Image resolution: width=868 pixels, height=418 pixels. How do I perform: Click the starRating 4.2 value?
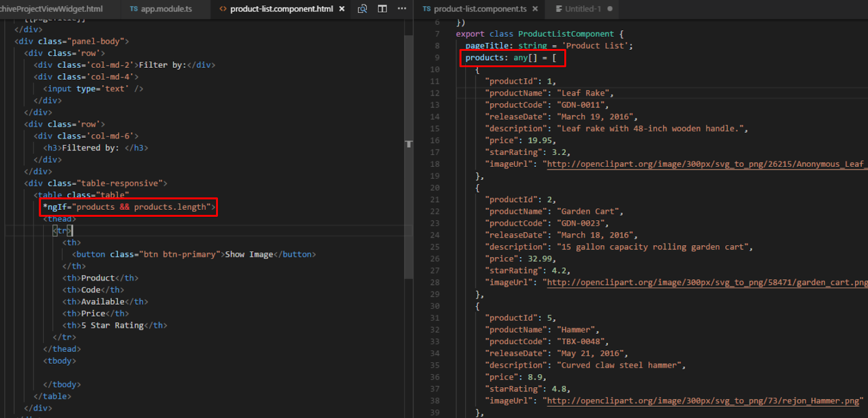coord(559,271)
